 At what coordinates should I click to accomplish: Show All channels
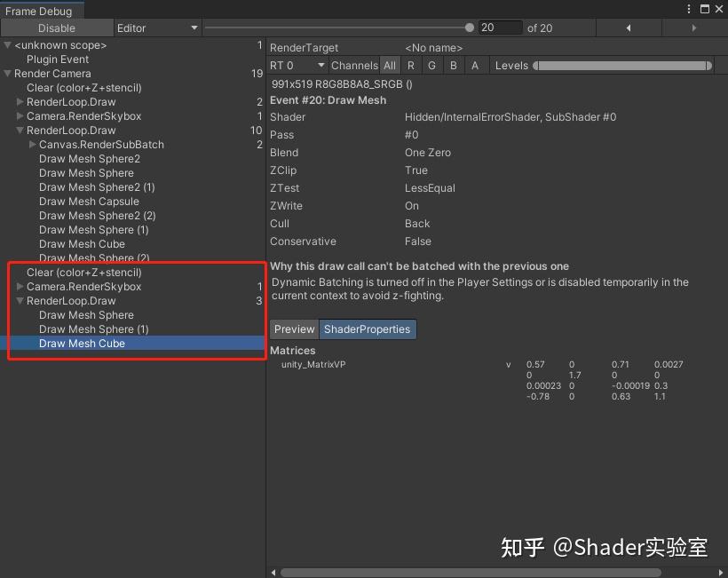click(x=389, y=65)
